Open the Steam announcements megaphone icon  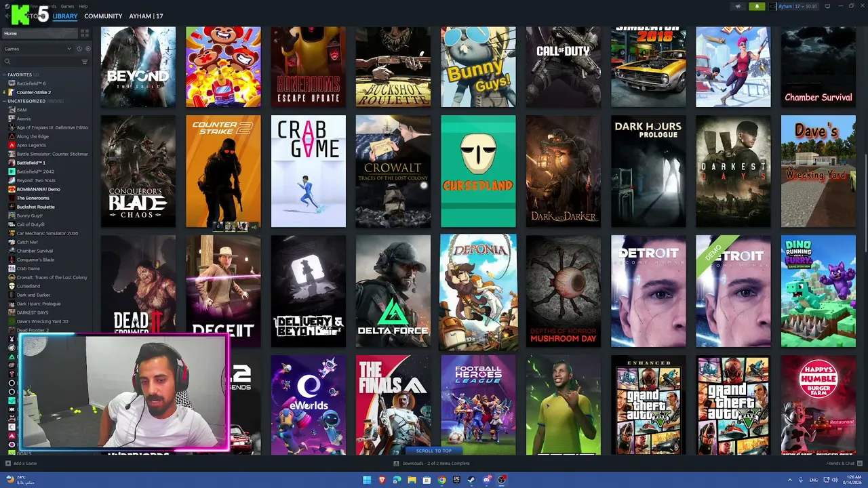738,6
